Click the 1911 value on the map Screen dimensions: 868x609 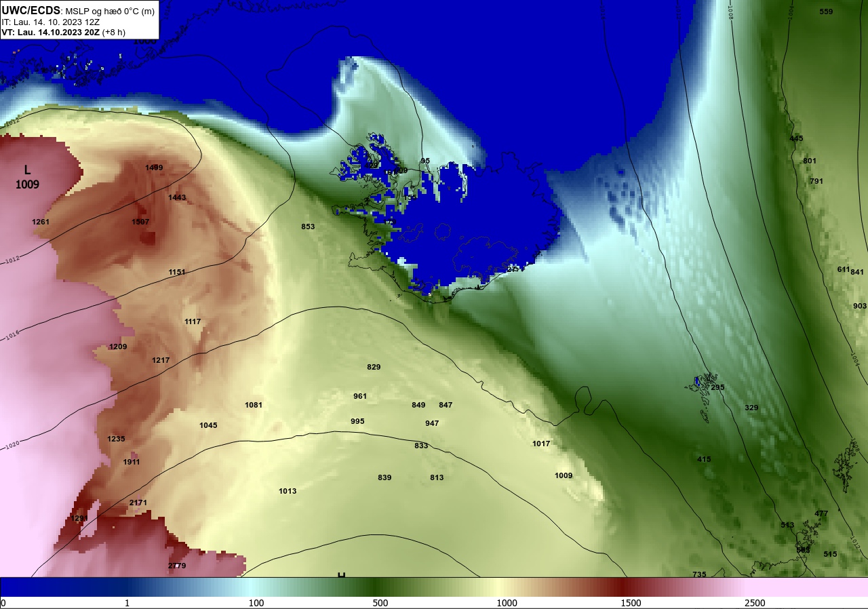[132, 462]
